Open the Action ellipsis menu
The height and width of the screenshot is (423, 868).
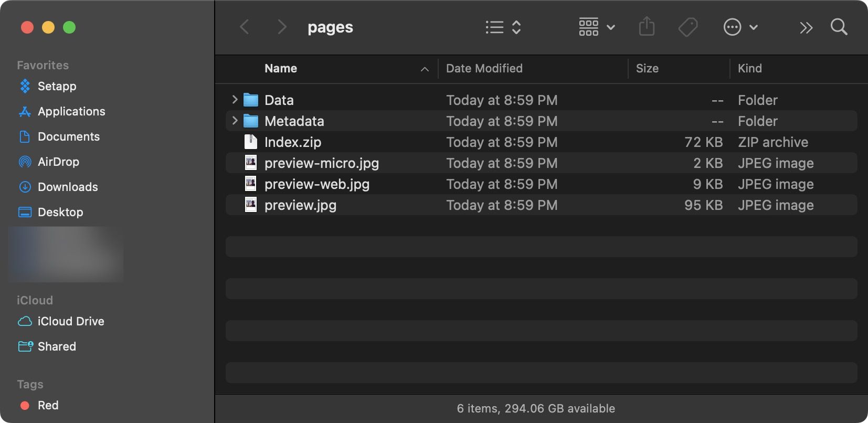740,27
